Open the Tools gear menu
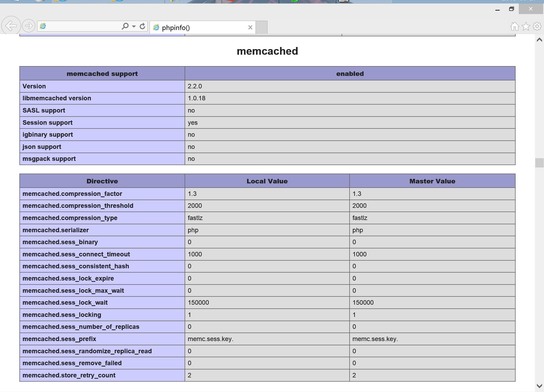This screenshot has height=392, width=544. coord(537,26)
